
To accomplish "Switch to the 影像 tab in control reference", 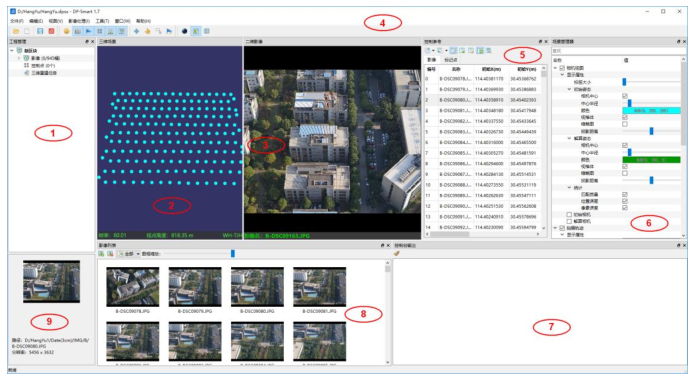I will pyautogui.click(x=431, y=60).
